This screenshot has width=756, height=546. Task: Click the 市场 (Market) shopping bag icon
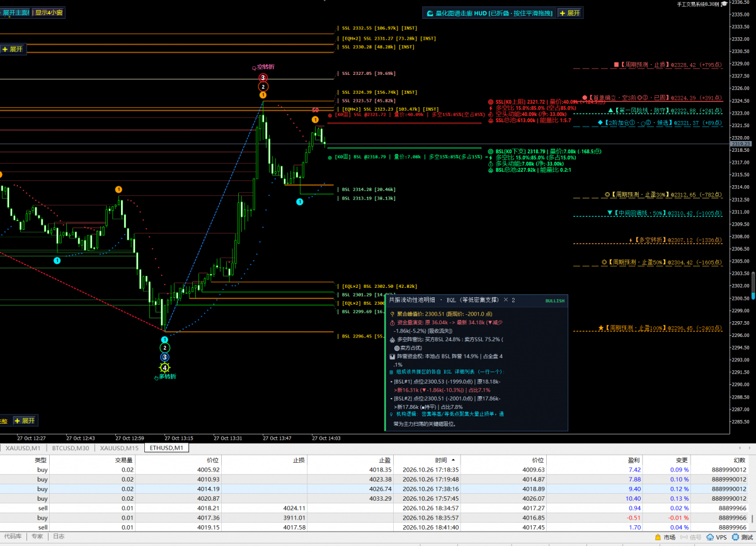click(656, 537)
